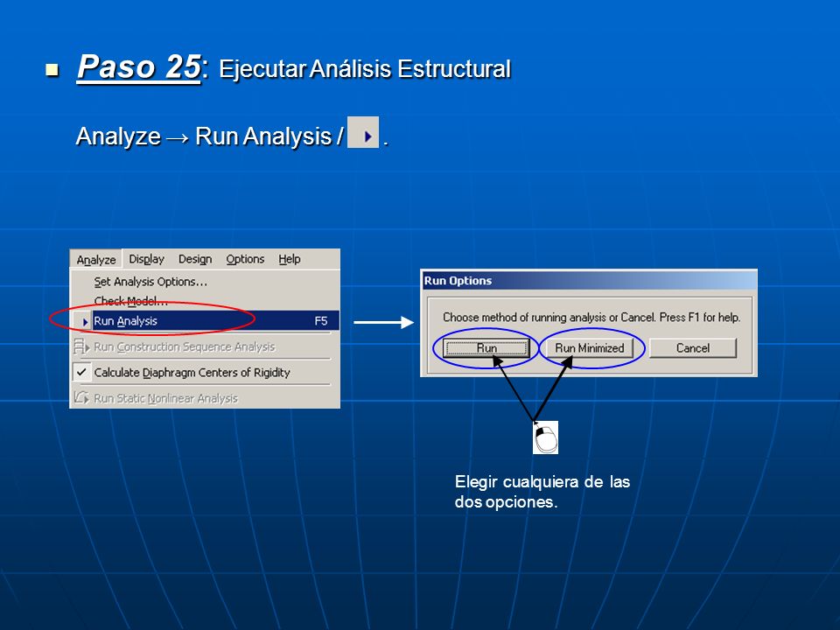Click the Run Analysis play icon in heading
Screen dimensions: 840x630
coord(363,132)
